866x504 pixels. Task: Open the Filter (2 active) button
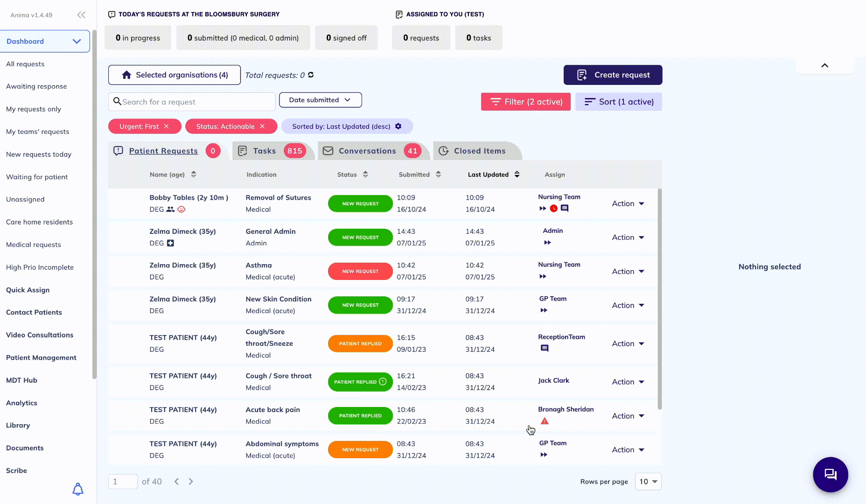pos(526,102)
